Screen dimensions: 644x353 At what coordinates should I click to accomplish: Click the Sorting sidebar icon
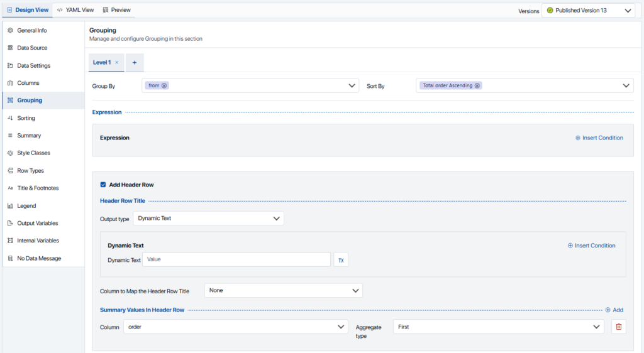(10, 118)
